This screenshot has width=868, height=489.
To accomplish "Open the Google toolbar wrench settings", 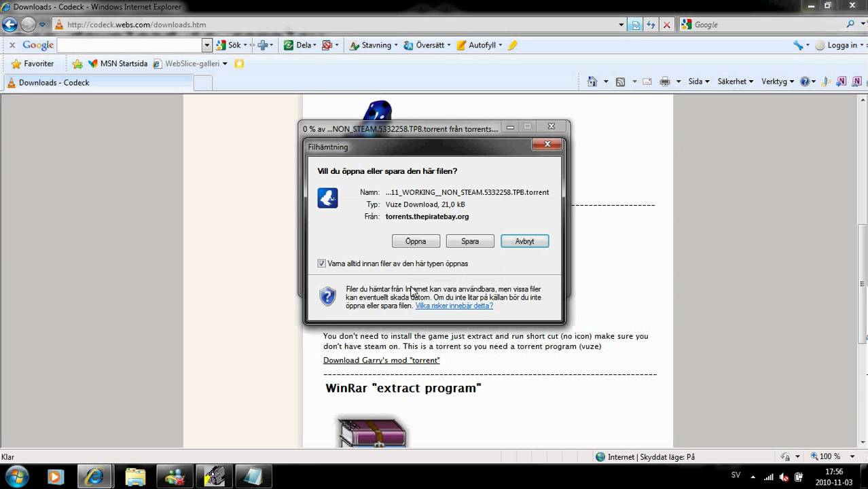I will 801,45.
